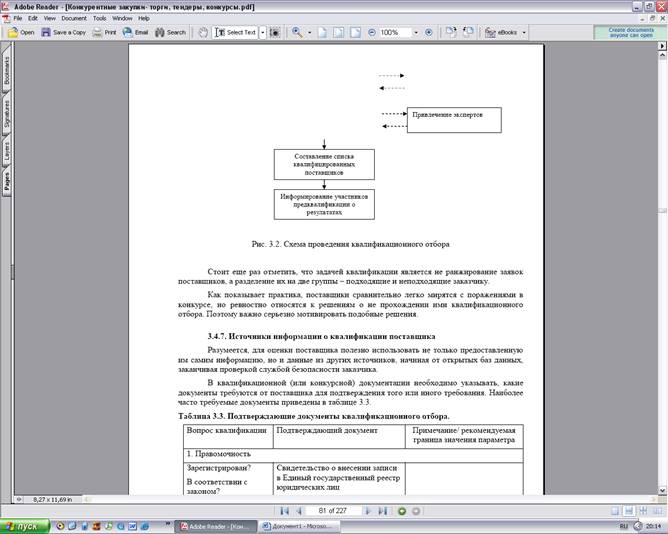Screen dimensions: 668x534
Task: Click the Windows Start (пуск) button
Action: (x=21, y=525)
